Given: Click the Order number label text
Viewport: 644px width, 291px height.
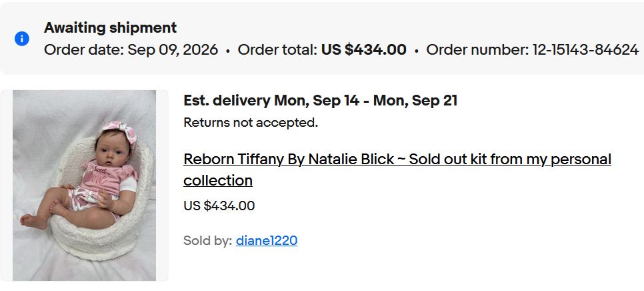Looking at the screenshot, I should pos(477,50).
